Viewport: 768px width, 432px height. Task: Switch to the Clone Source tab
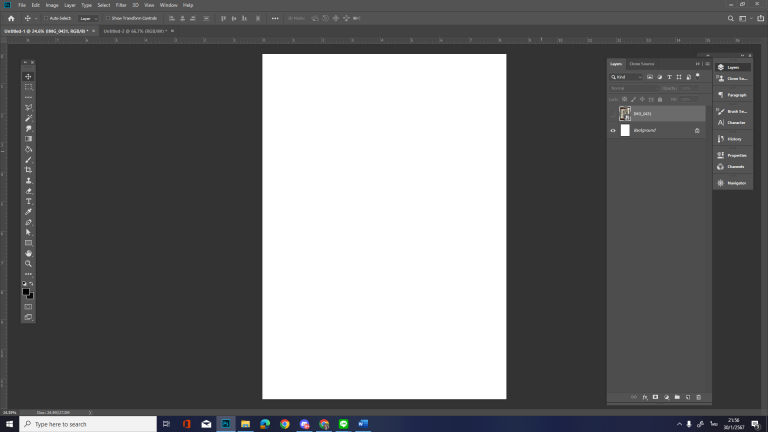(641, 64)
